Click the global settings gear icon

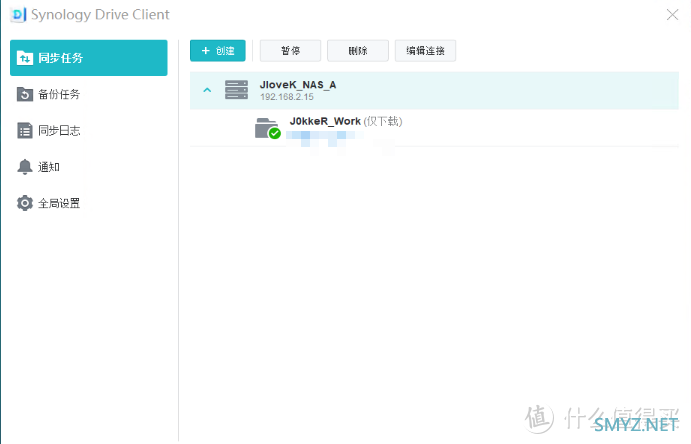tap(25, 203)
